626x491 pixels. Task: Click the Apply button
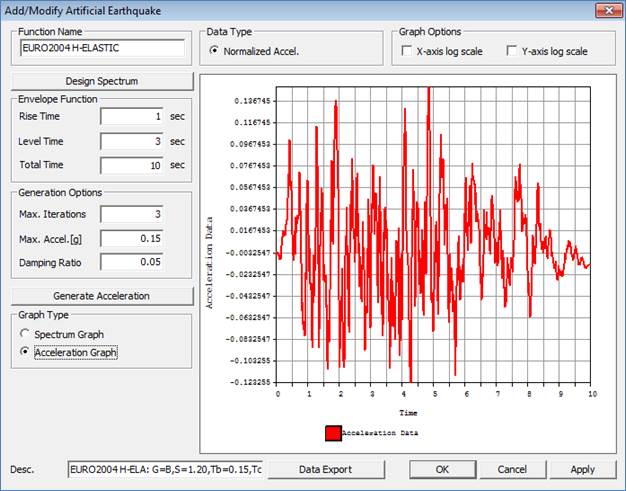[x=582, y=469]
